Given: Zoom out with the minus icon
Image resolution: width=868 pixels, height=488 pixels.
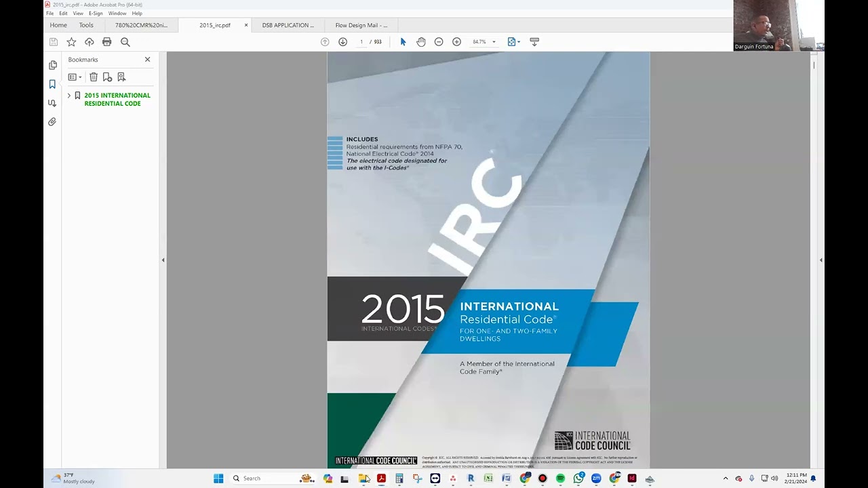Looking at the screenshot, I should pyautogui.click(x=439, y=42).
